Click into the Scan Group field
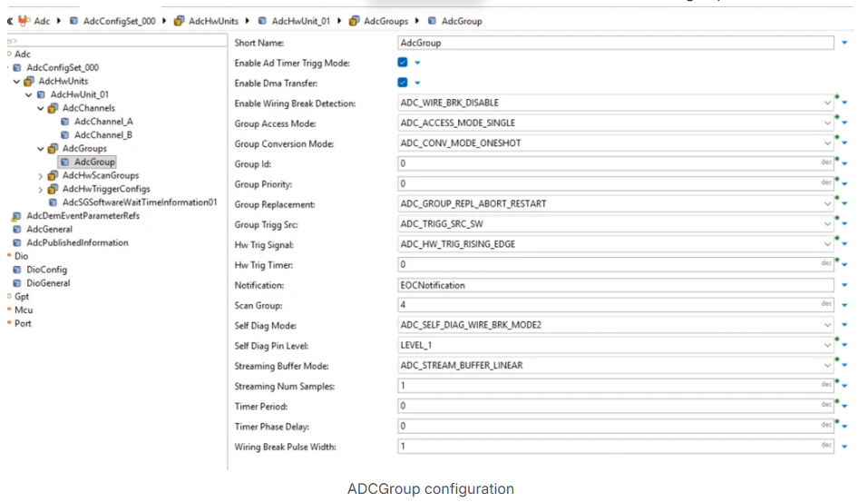 (x=616, y=305)
